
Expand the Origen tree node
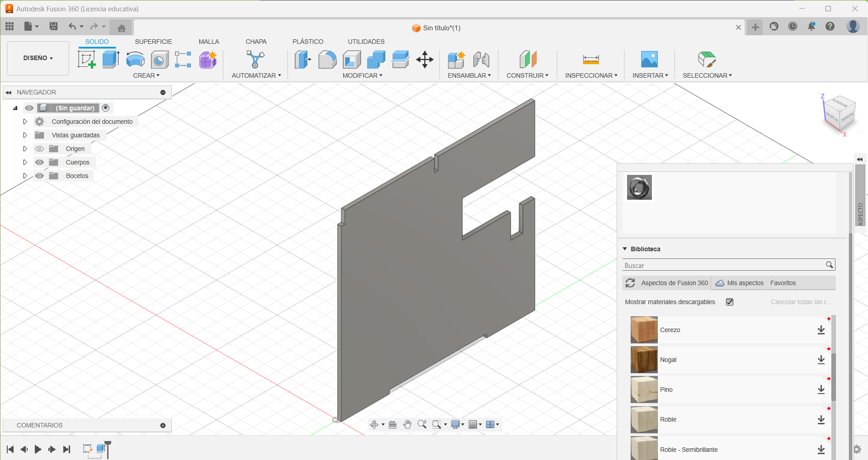25,149
